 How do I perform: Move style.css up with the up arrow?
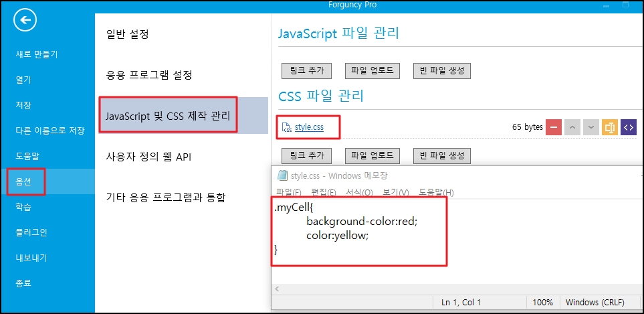pyautogui.click(x=572, y=127)
